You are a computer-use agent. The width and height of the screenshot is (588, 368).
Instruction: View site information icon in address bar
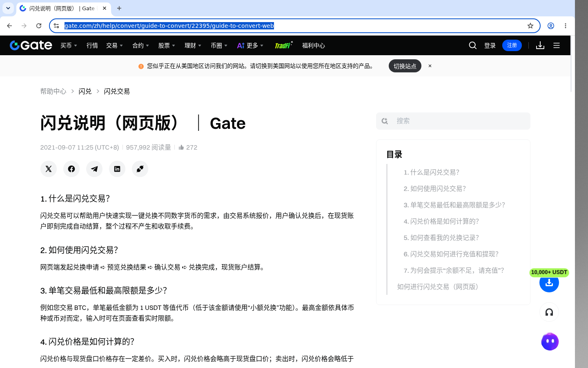[56, 26]
